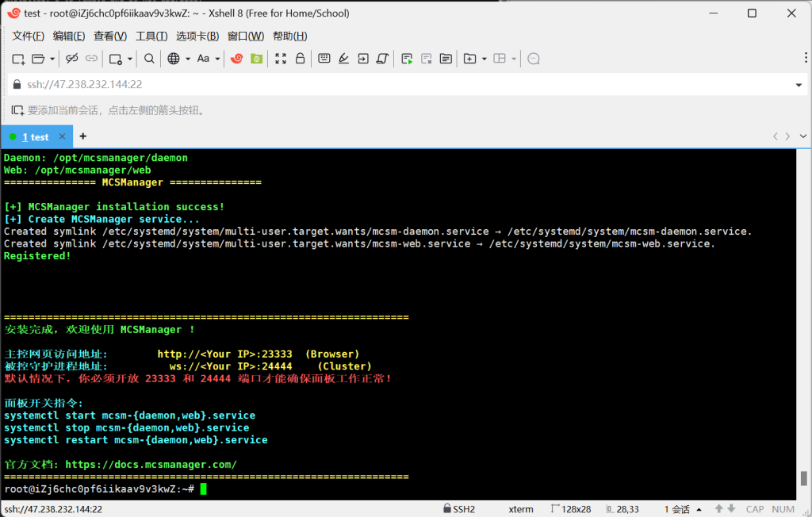The width and height of the screenshot is (812, 517).
Task: Disconnect the current session
Action: tap(72, 59)
